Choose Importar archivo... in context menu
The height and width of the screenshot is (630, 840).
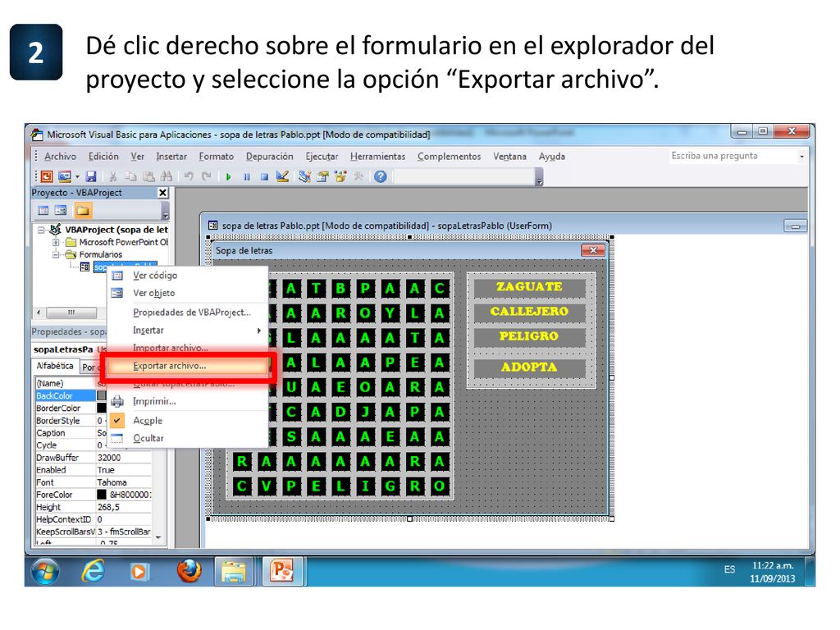click(x=188, y=348)
